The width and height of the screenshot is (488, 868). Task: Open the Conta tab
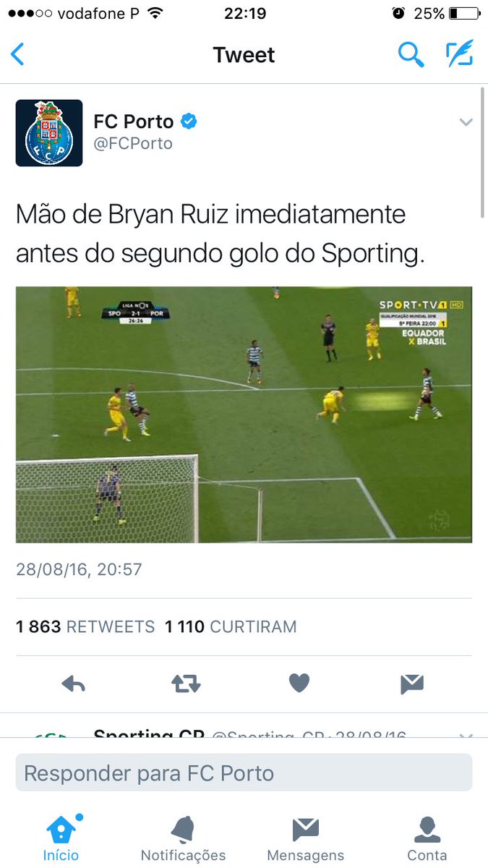(427, 838)
